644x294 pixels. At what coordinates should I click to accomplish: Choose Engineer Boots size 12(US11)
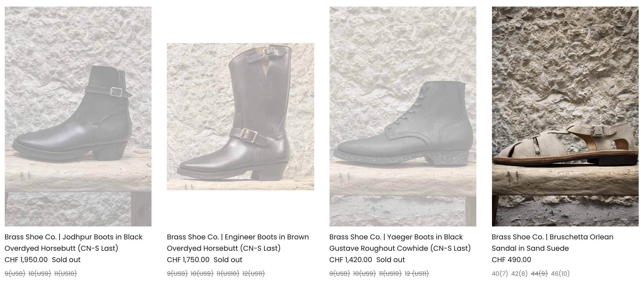[253, 274]
